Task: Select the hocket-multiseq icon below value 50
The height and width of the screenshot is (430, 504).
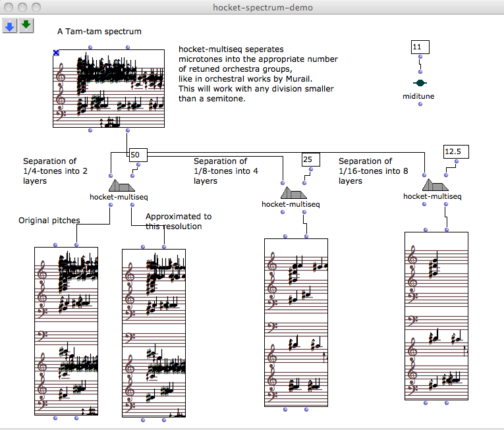Action: pos(121,185)
